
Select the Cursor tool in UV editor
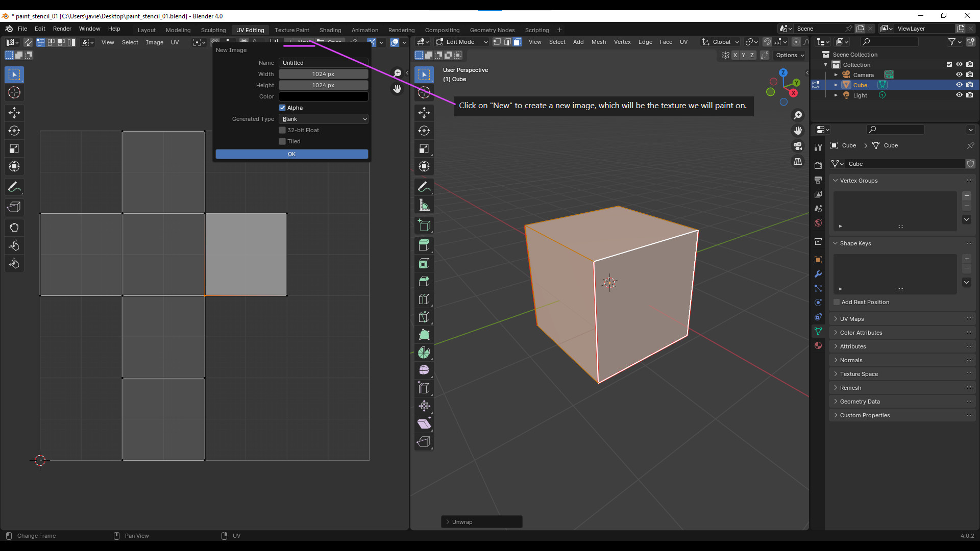coord(14,92)
